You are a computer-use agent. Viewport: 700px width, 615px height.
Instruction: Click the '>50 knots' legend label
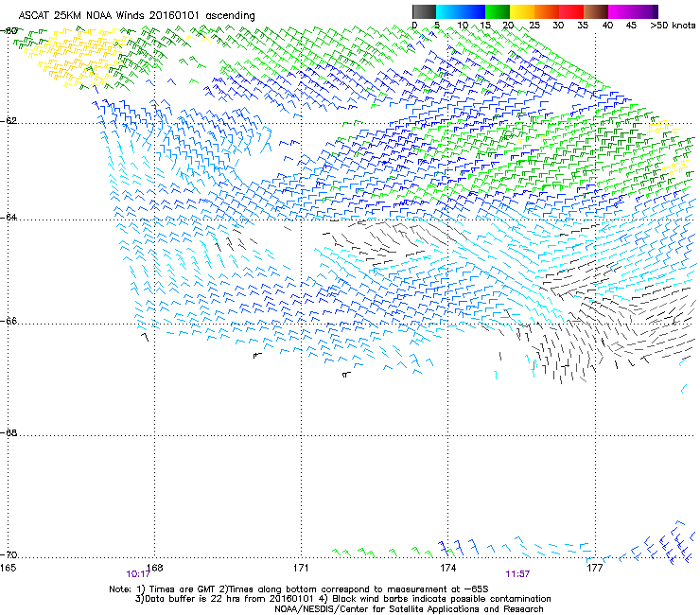click(673, 26)
